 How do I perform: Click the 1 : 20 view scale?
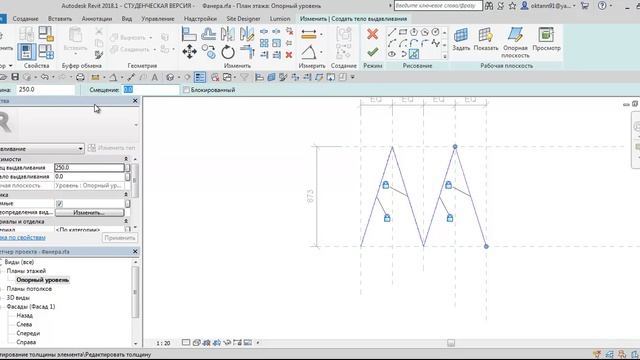163,343
